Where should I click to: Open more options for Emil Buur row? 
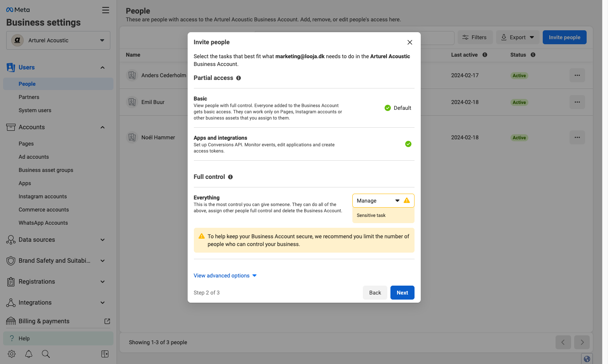click(x=577, y=102)
